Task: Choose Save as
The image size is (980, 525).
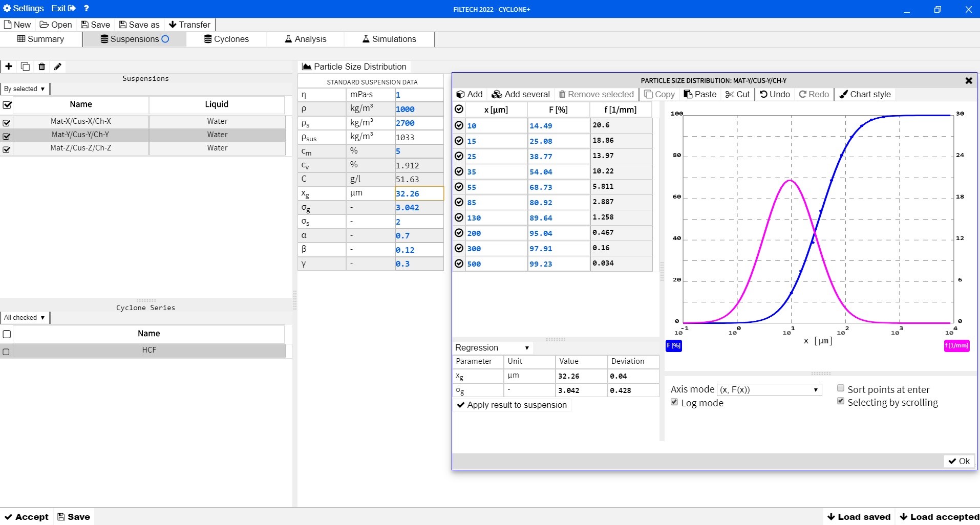Action: (139, 25)
